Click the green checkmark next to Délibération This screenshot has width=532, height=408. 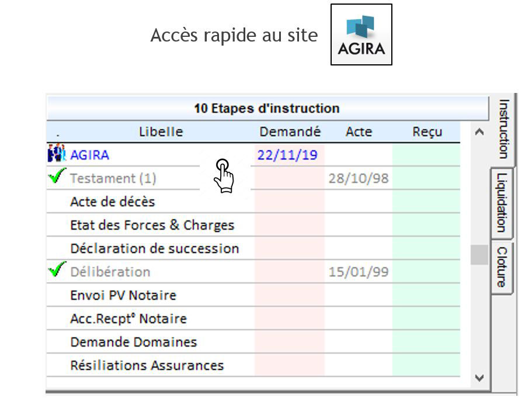coord(57,269)
